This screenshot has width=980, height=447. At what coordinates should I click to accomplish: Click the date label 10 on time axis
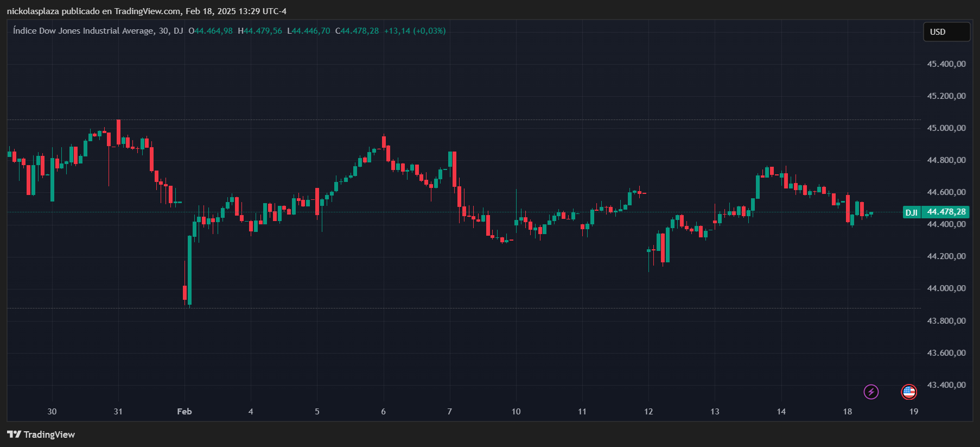point(516,412)
